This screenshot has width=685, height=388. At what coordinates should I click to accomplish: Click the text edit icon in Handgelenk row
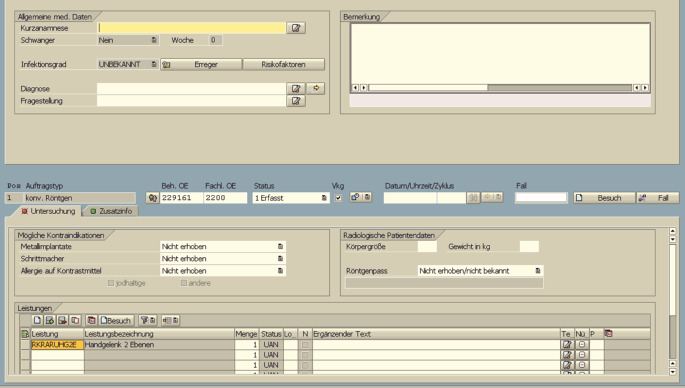click(567, 344)
